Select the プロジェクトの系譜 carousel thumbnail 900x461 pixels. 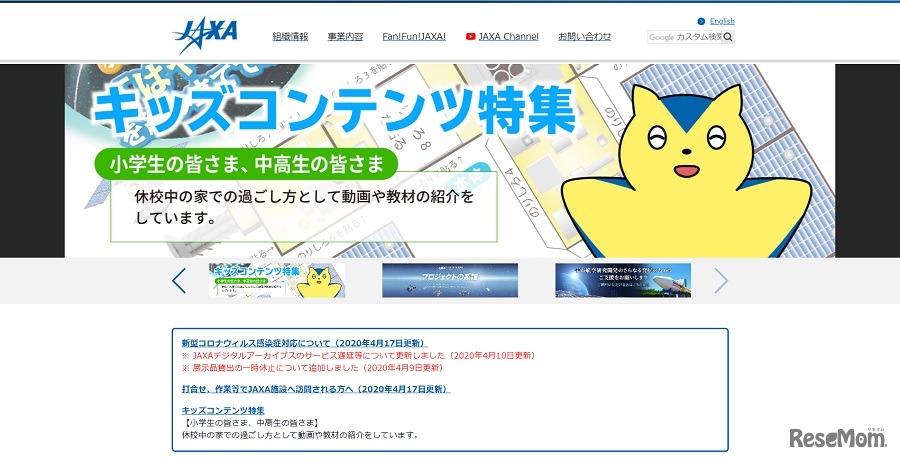pos(450,280)
